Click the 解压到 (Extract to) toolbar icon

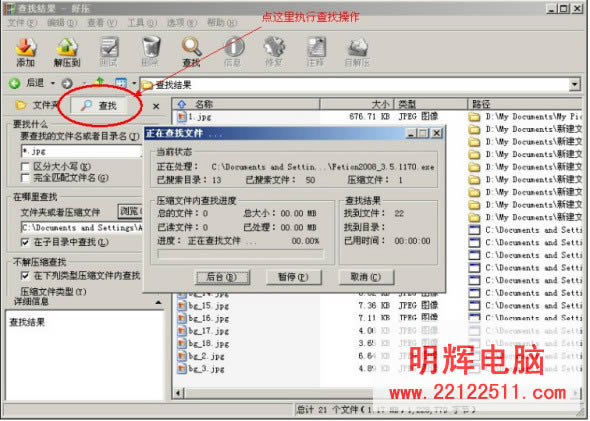67,52
